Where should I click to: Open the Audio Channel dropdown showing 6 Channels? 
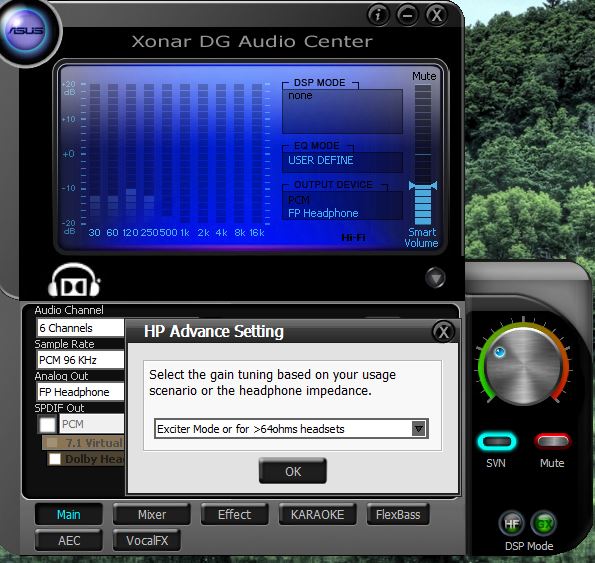[x=80, y=328]
